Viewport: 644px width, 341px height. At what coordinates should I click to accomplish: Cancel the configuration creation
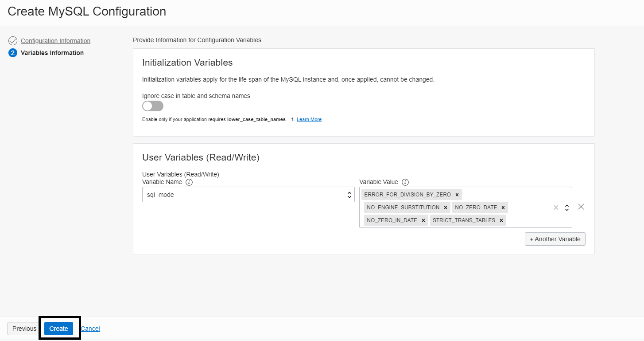90,329
